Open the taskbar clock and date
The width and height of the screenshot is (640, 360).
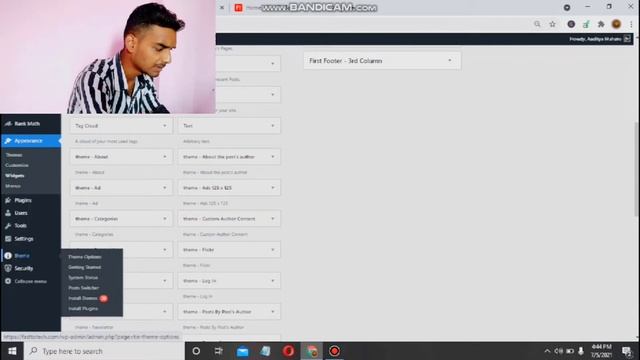[x=601, y=351]
